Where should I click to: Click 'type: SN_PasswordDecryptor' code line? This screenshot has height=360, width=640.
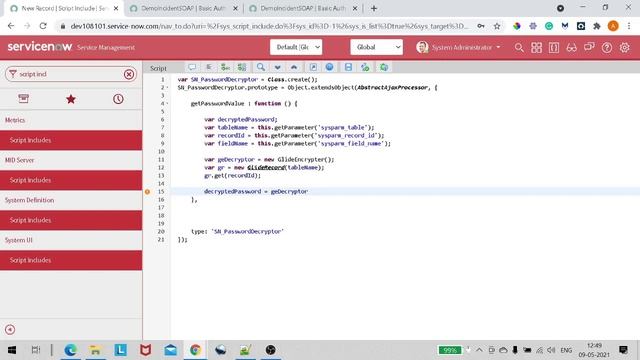tap(237, 231)
